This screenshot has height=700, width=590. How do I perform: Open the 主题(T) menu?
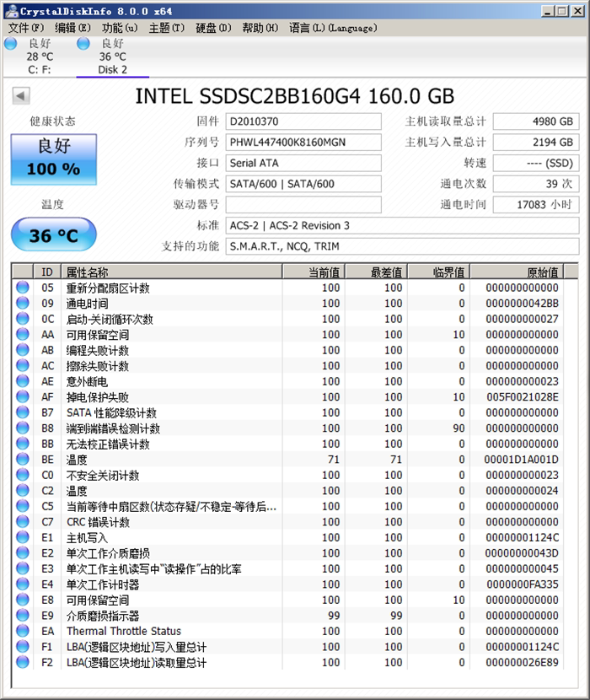[x=167, y=28]
